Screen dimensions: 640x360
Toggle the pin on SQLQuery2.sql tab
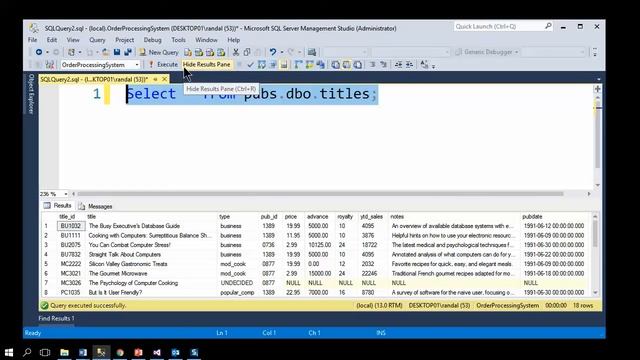[x=155, y=79]
